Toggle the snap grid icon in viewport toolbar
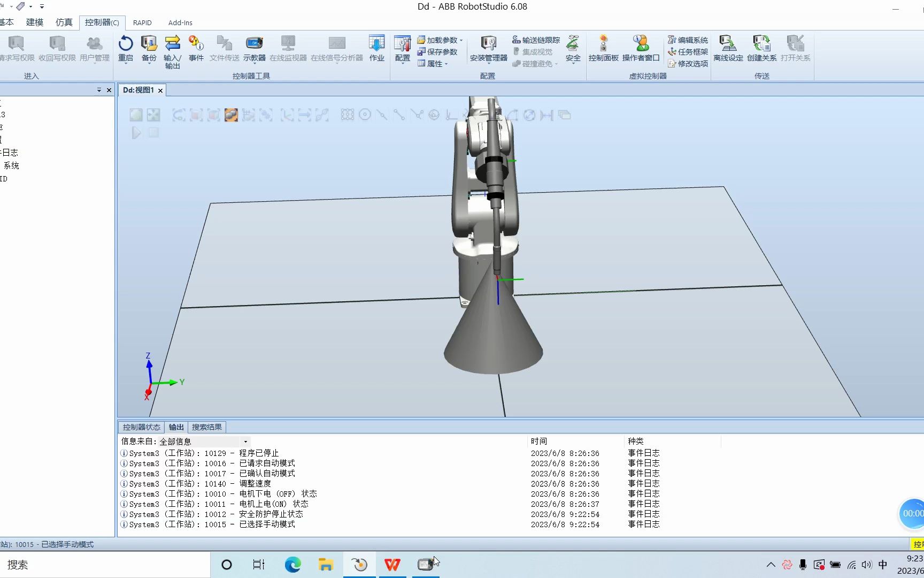 click(x=348, y=115)
